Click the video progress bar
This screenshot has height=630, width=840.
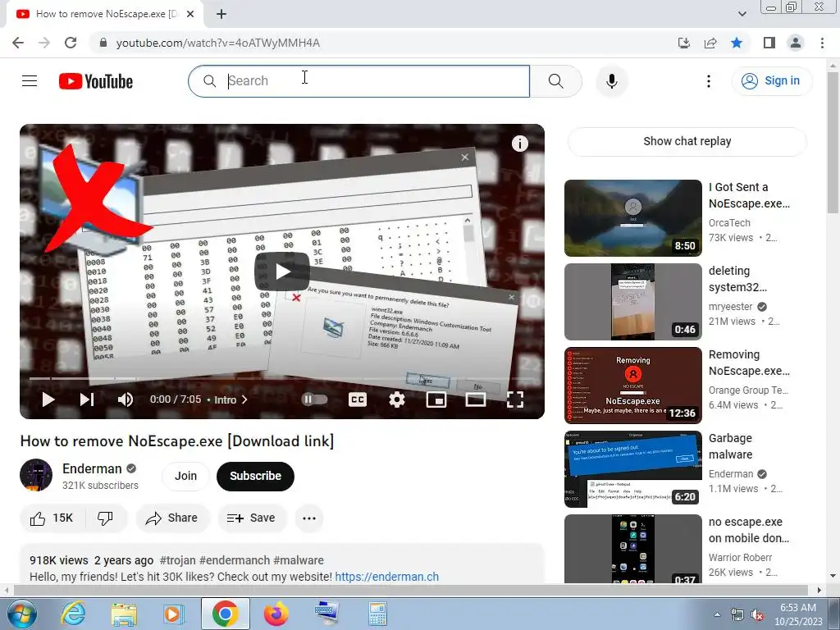282,378
